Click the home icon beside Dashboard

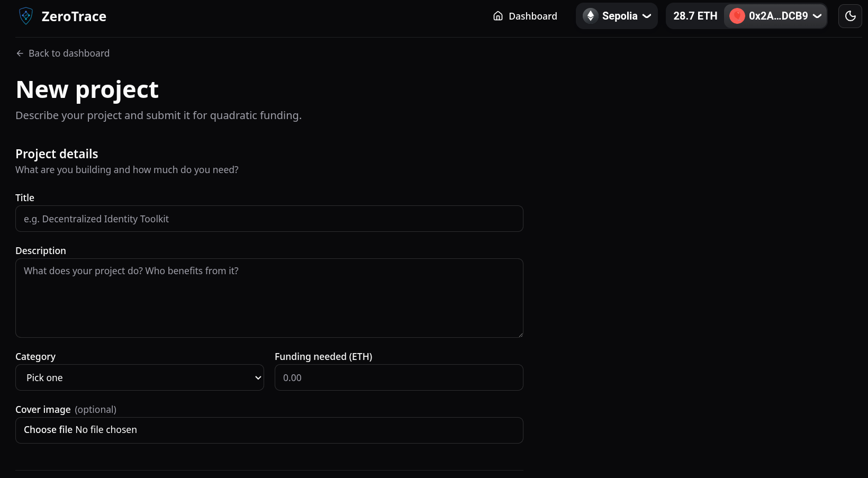[498, 16]
